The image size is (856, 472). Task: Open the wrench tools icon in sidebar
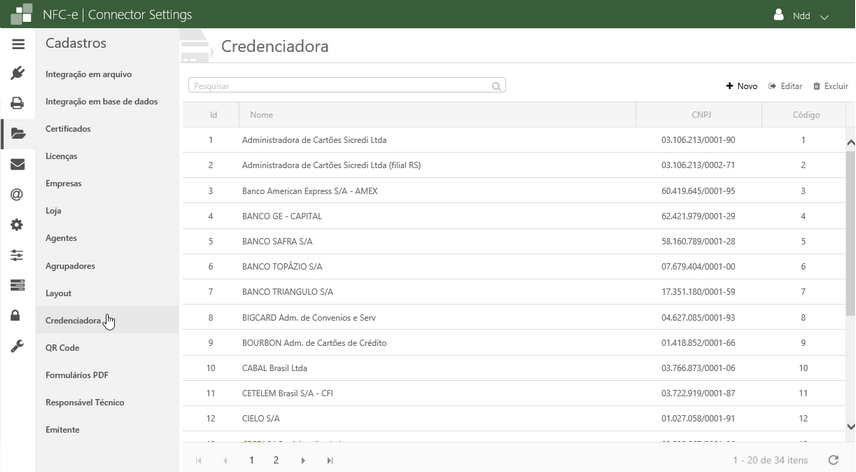pos(17,346)
